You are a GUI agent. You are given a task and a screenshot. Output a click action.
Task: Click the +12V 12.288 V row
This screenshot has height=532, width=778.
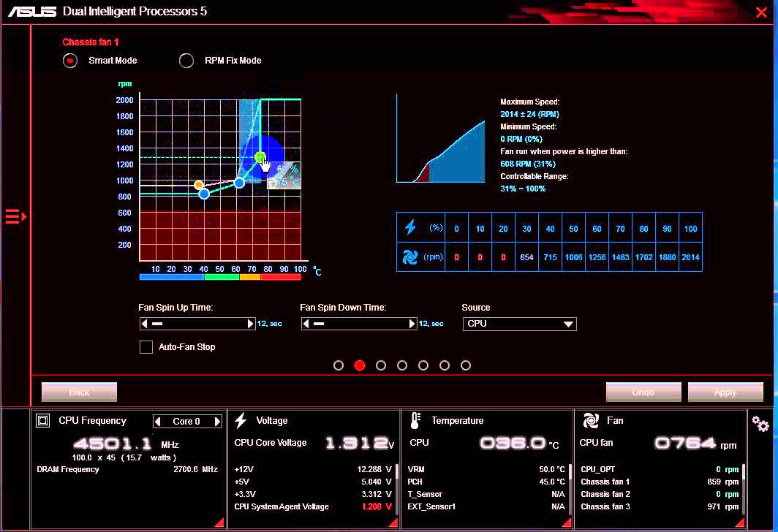coord(313,470)
